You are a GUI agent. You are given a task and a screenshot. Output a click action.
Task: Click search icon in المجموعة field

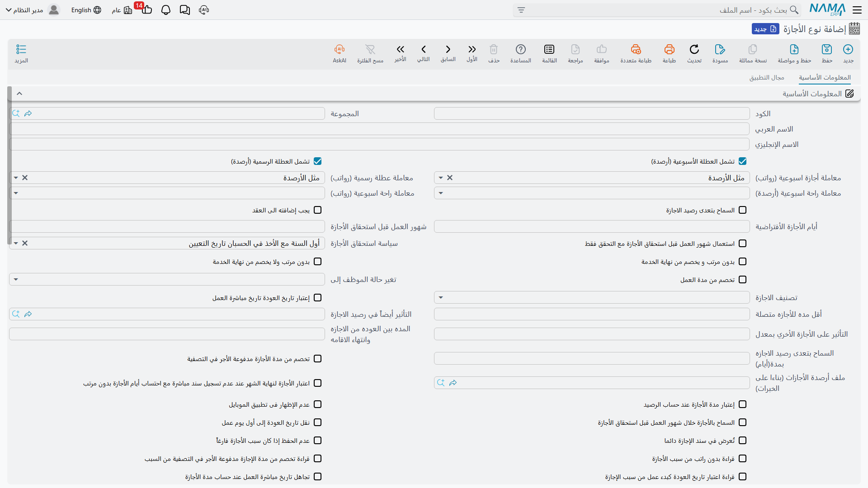16,113
